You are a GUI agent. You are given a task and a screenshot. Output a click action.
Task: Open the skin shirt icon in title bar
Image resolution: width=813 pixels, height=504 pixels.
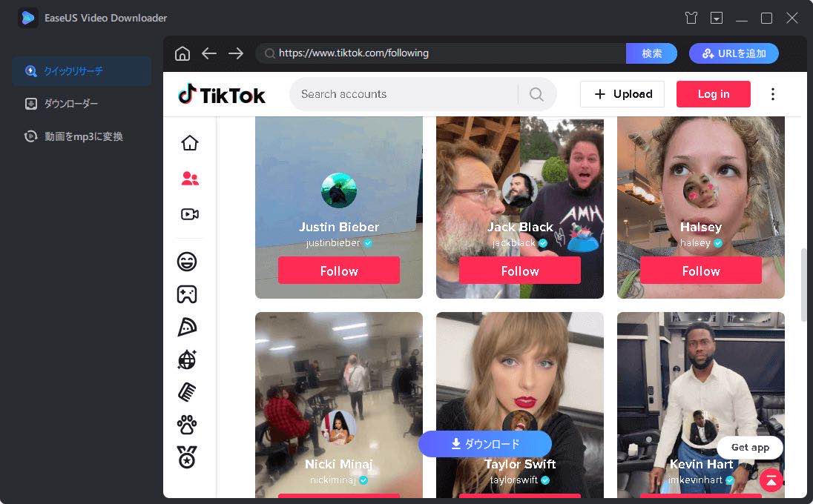click(x=691, y=18)
